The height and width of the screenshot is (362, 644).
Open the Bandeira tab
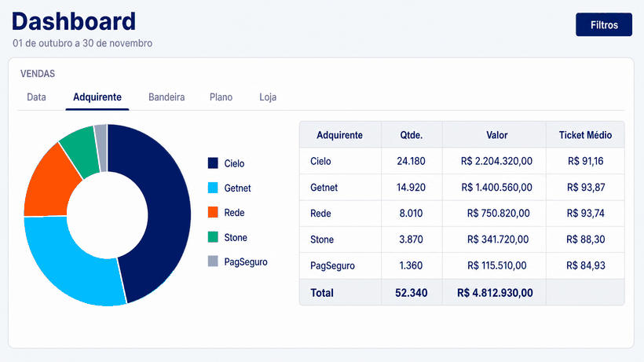coord(166,97)
